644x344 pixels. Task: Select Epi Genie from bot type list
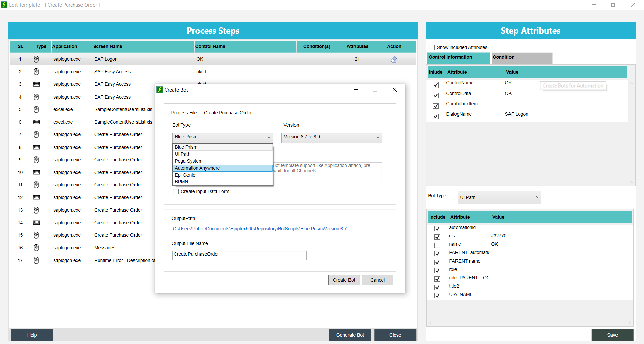pyautogui.click(x=223, y=175)
